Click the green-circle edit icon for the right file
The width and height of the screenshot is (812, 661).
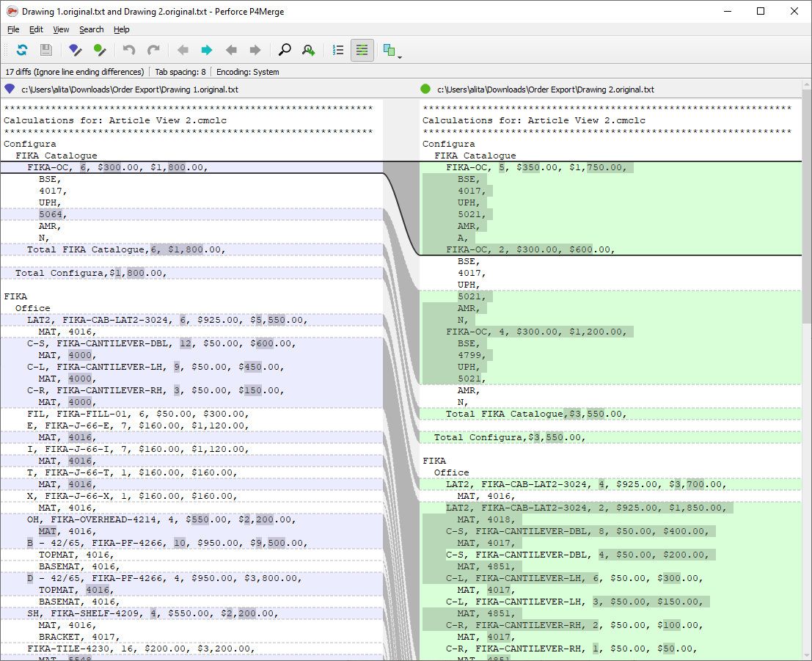click(100, 50)
